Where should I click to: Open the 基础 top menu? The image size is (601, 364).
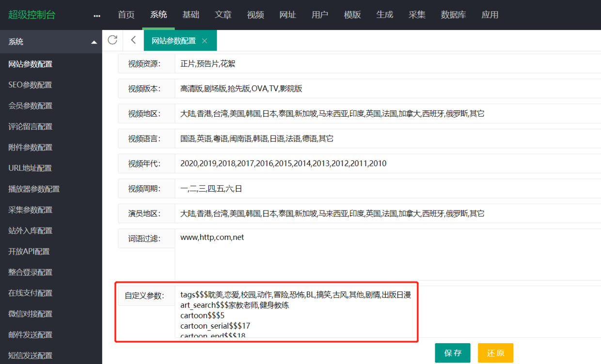coord(190,15)
